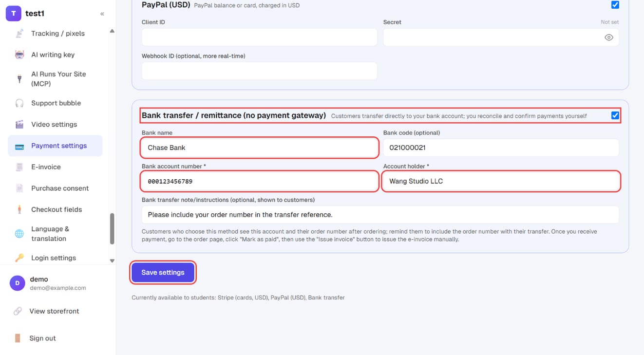This screenshot has width=644, height=355.
Task: Click the Bank name field
Action: (x=259, y=148)
